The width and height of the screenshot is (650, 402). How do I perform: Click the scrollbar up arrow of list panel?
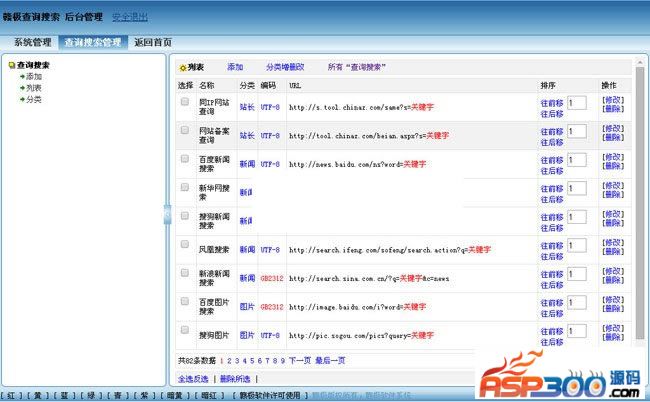tap(640, 62)
